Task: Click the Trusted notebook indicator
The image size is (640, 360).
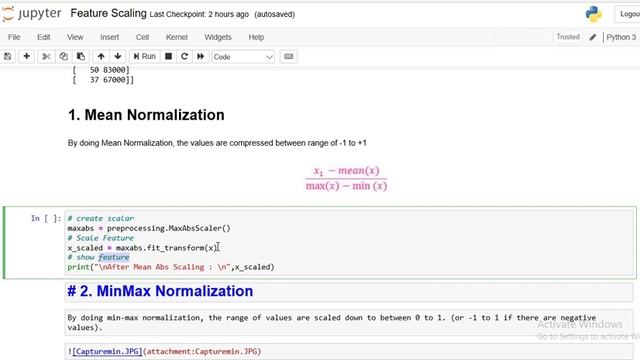Action: point(568,37)
